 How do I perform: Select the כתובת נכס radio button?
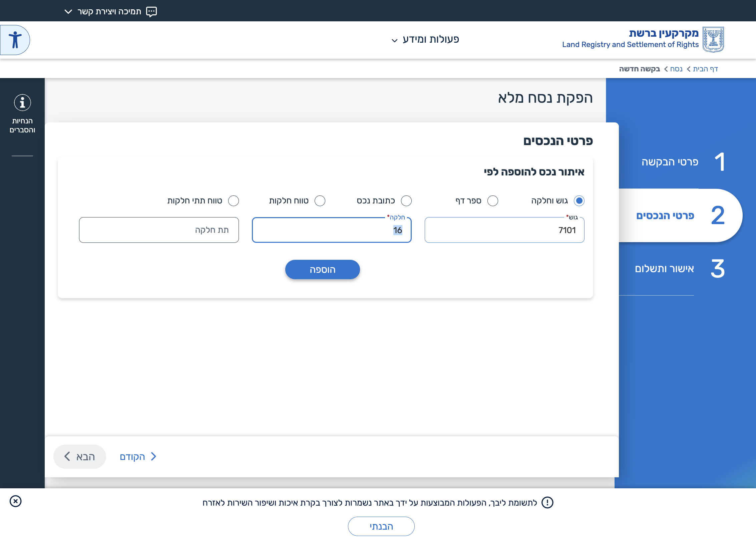(x=406, y=201)
